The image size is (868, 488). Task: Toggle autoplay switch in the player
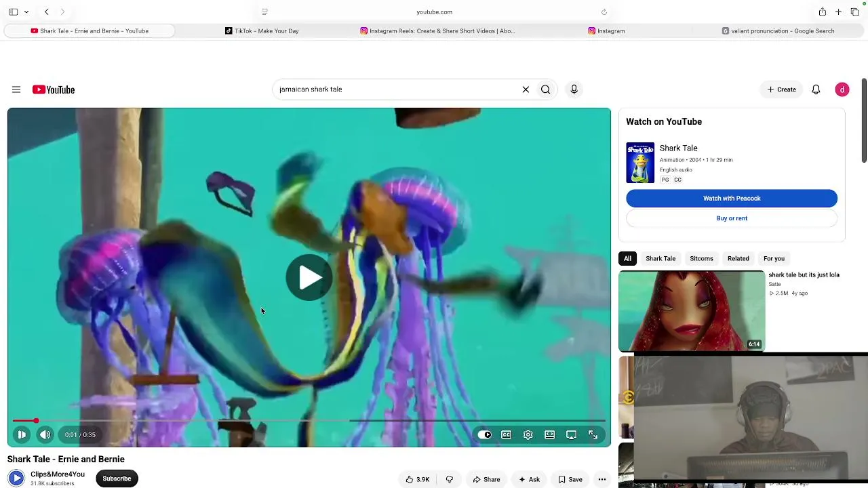tap(484, 434)
